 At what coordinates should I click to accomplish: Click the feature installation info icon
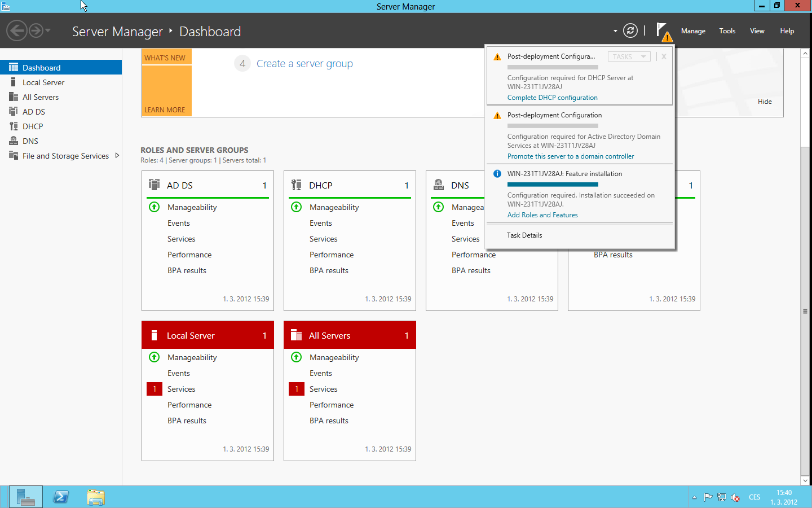click(x=497, y=174)
